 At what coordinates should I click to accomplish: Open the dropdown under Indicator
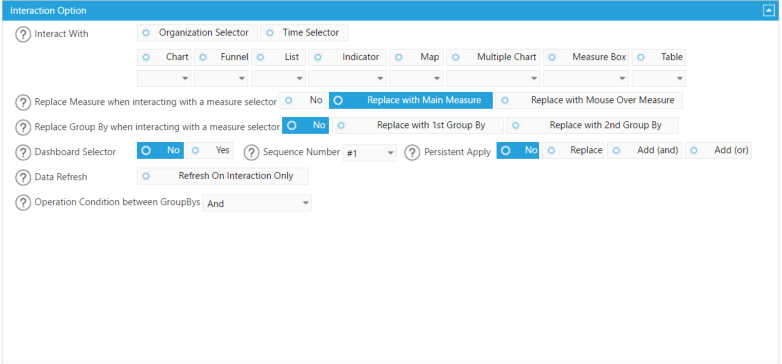pyautogui.click(x=347, y=78)
